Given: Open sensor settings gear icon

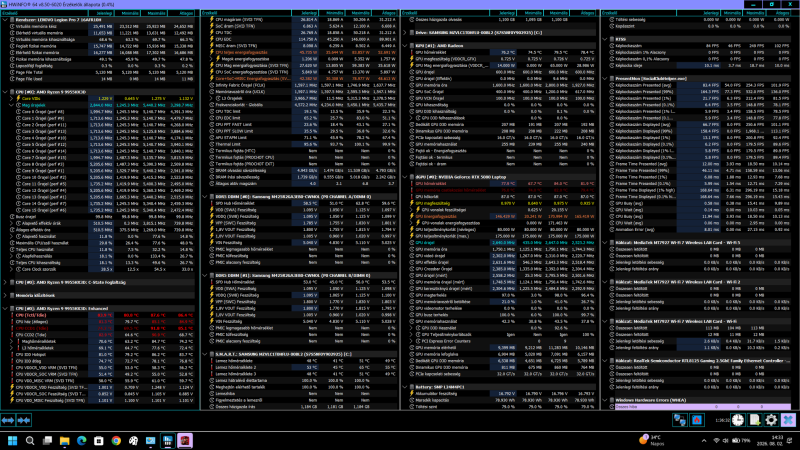Looking at the screenshot, I should point(771,420).
